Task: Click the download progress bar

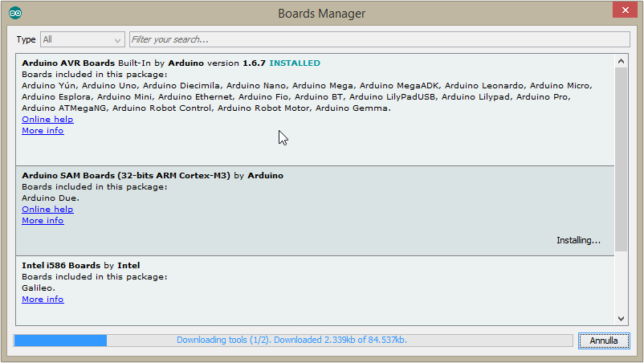Action: click(293, 341)
